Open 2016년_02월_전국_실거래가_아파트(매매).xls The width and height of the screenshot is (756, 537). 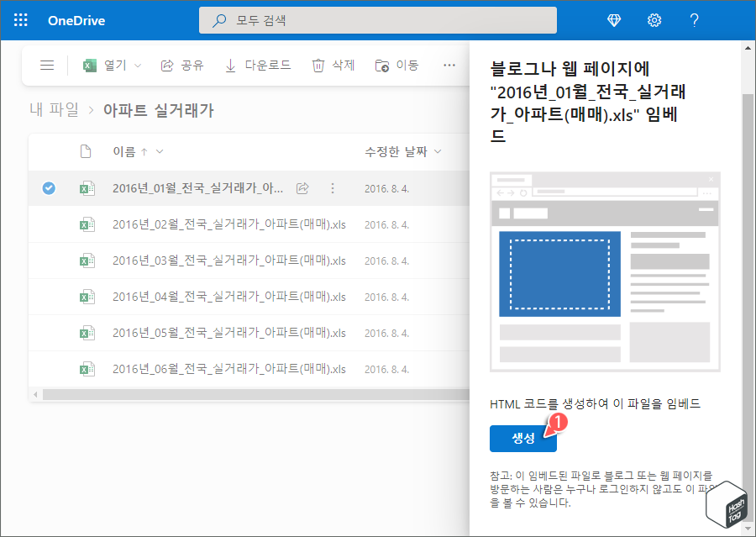pos(229,224)
